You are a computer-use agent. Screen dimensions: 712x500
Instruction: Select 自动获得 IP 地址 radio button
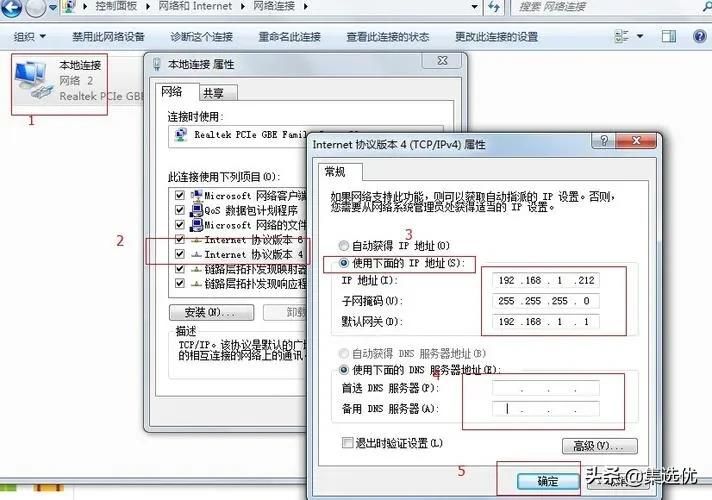344,246
